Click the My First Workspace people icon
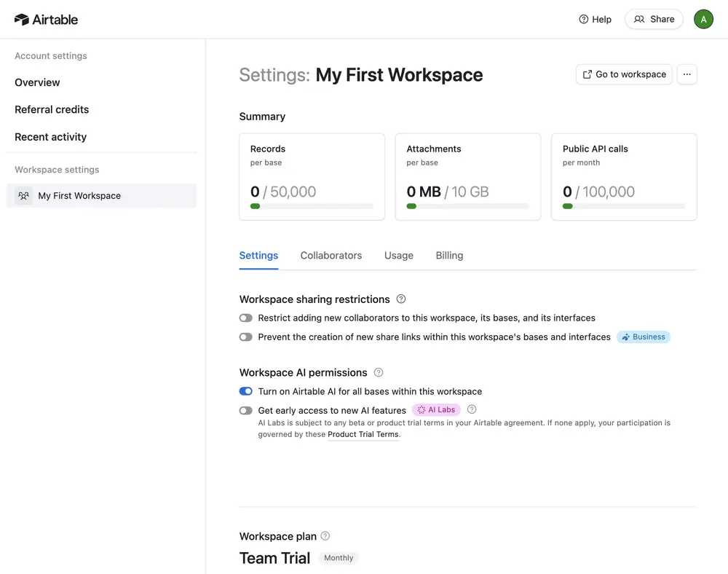 point(23,195)
